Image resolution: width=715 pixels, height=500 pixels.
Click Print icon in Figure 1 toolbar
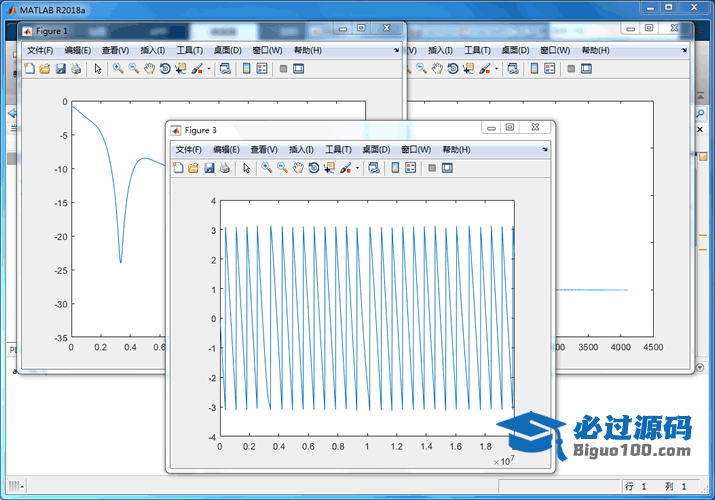76,69
